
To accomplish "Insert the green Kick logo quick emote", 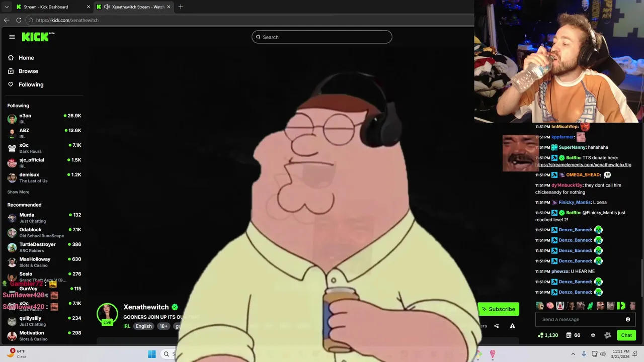I will (x=621, y=306).
